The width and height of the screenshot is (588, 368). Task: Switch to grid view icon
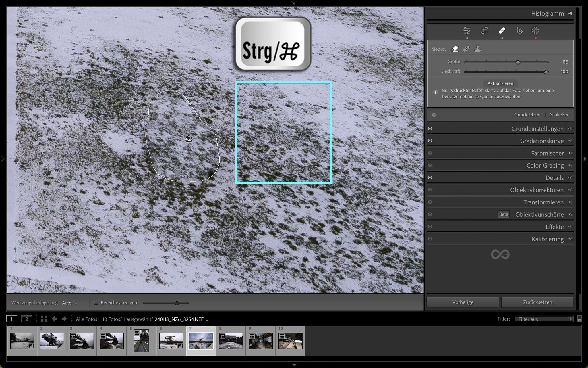(x=44, y=319)
